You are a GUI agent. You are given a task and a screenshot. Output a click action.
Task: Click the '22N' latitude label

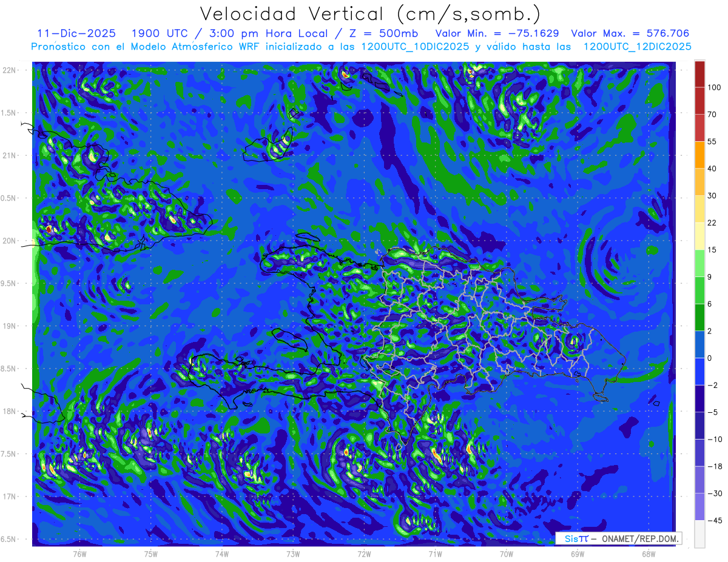[9, 70]
